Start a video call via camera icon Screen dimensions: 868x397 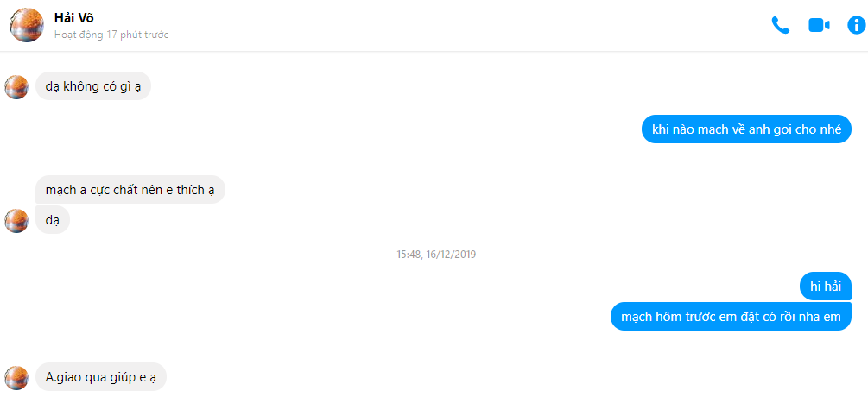[819, 25]
